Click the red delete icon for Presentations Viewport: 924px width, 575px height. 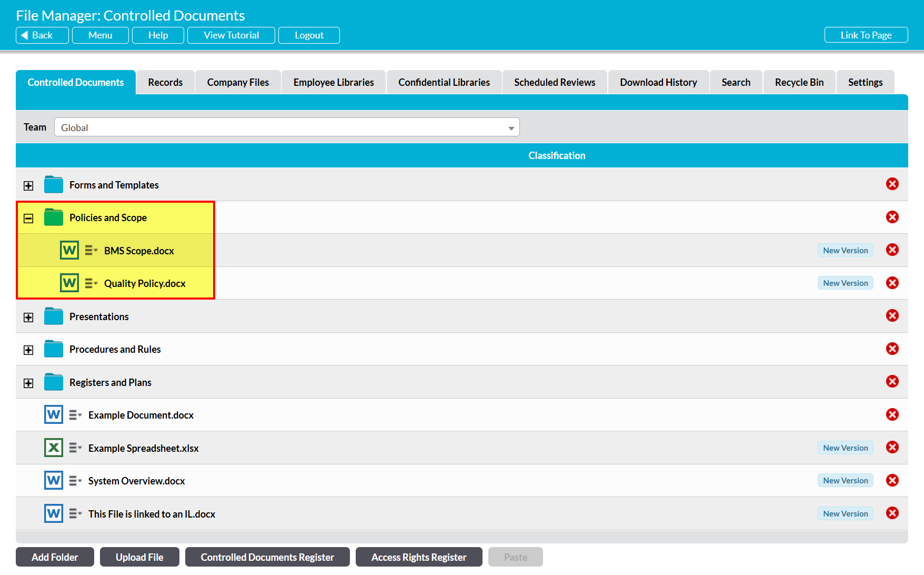point(892,316)
